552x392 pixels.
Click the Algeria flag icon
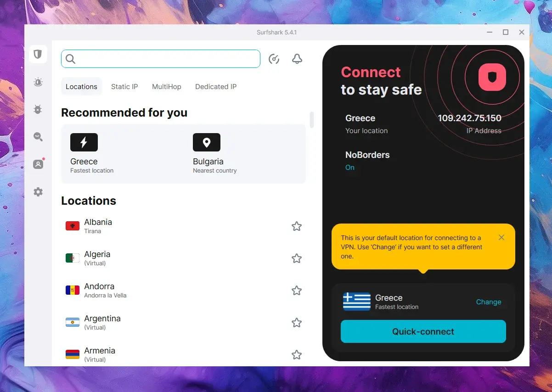(x=73, y=258)
